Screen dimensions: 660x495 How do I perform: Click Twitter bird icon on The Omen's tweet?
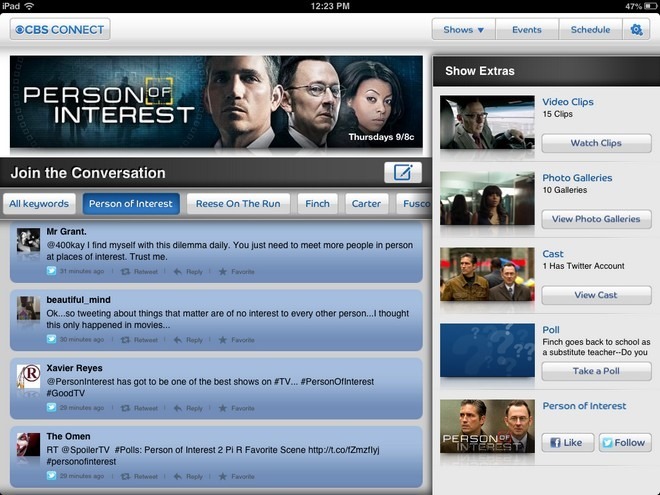(51, 476)
